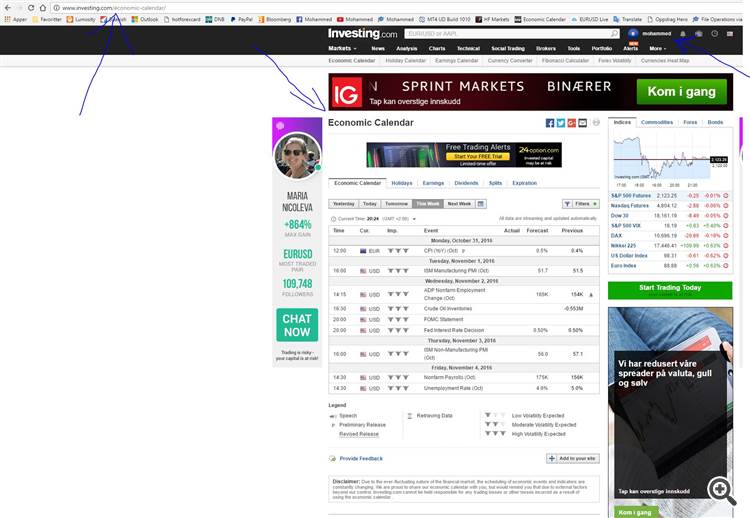Reload the page with the refresh icon
The image size is (750, 518).
coord(31,8)
